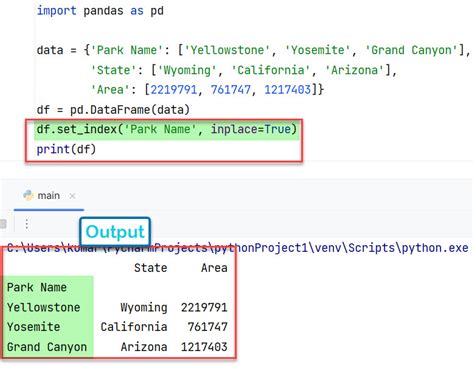Click the df.set_index line of code
Image resolution: width=474 pixels, height=365 pixels.
pyautogui.click(x=167, y=129)
